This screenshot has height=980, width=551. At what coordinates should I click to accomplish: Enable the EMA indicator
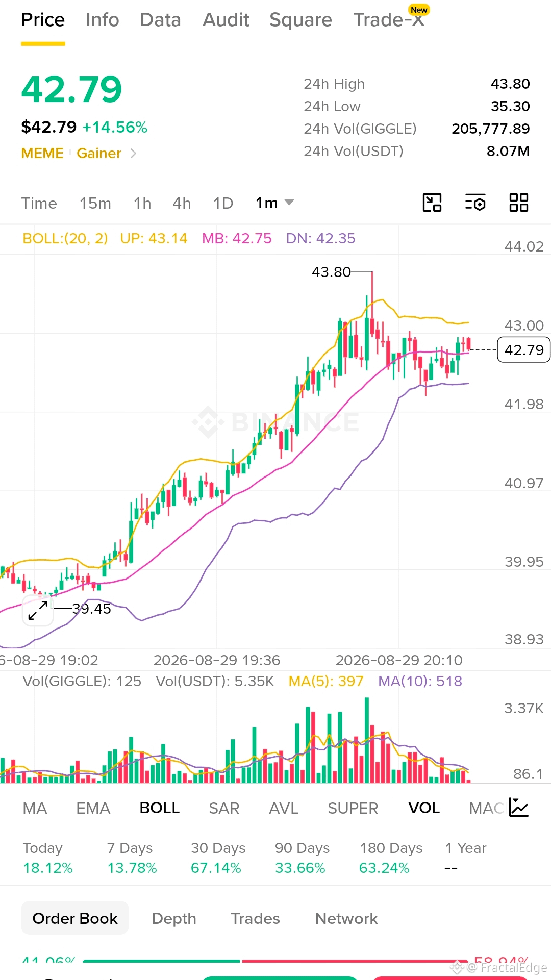(93, 808)
